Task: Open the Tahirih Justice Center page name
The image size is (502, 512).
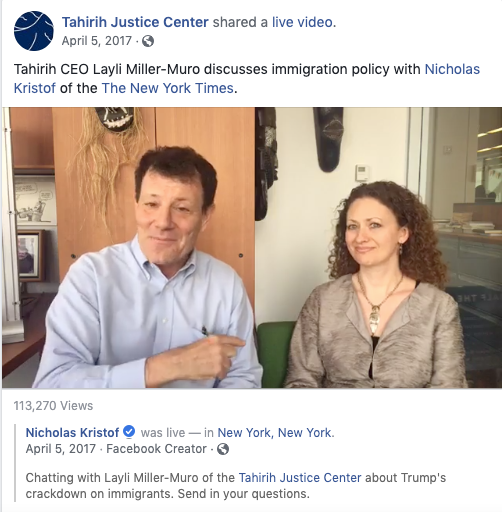Action: point(135,22)
